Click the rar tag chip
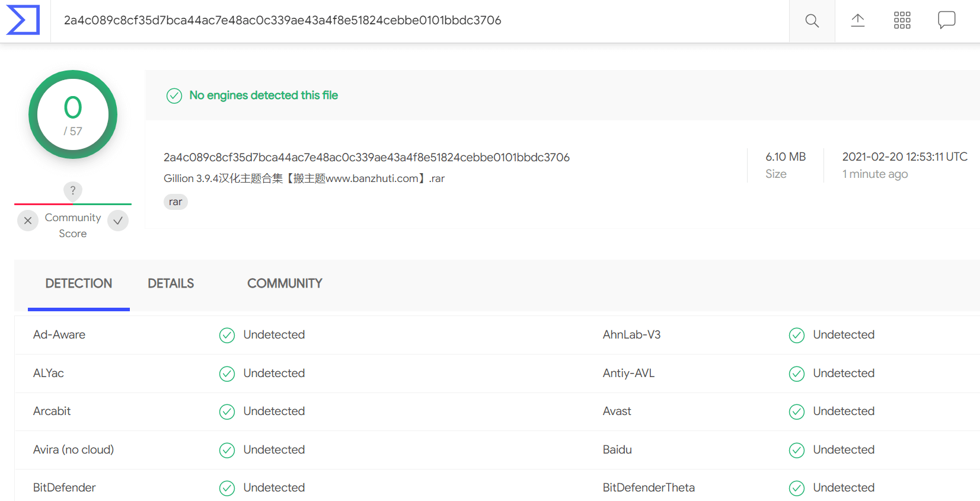 tap(175, 202)
